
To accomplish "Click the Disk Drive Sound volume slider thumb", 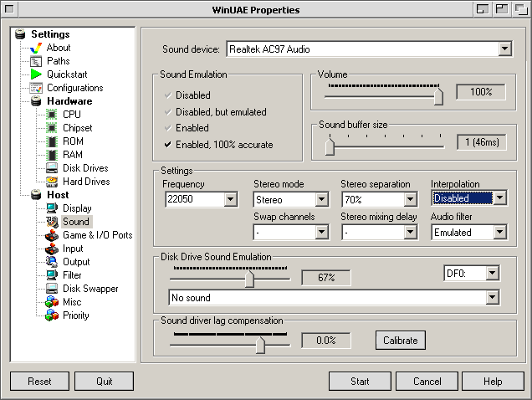I will coord(250,279).
